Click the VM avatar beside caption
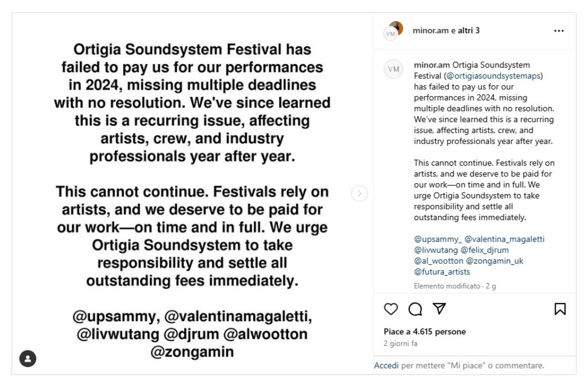 (x=393, y=69)
